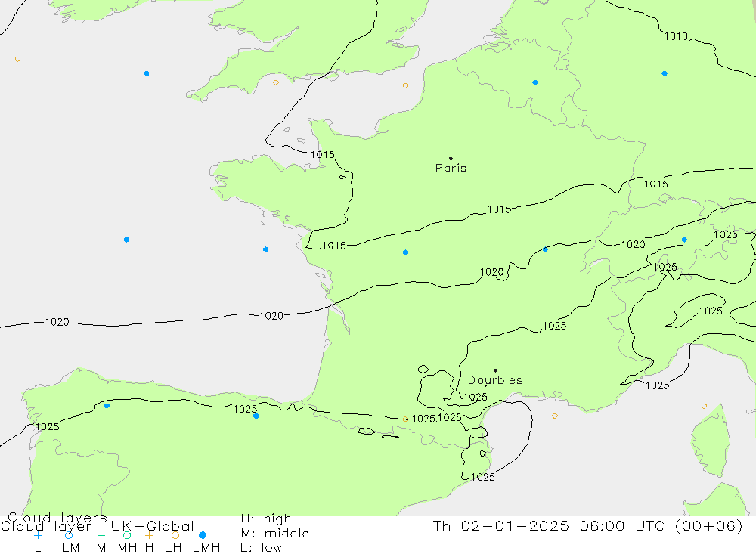
Task: Click the 'UK-Global' model name text
Action: (153, 525)
